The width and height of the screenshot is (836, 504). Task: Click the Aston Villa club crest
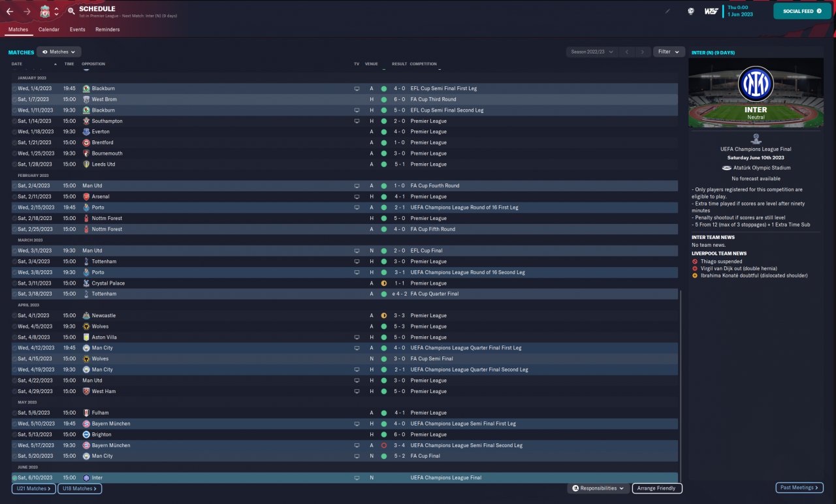pos(86,337)
